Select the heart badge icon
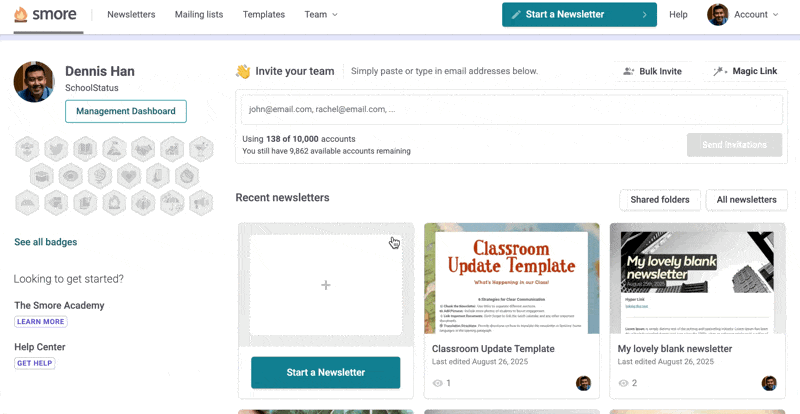Screen dimensions: 800x414 point(128,176)
